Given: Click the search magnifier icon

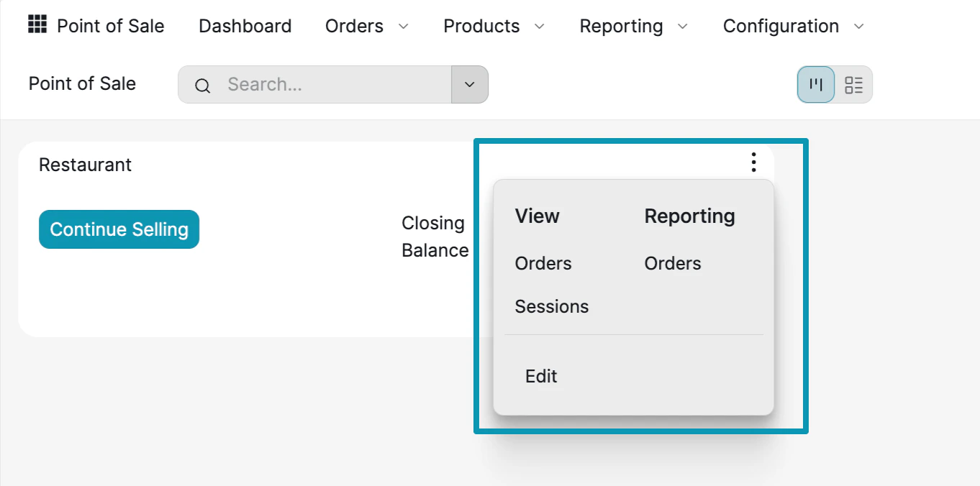Looking at the screenshot, I should point(202,86).
